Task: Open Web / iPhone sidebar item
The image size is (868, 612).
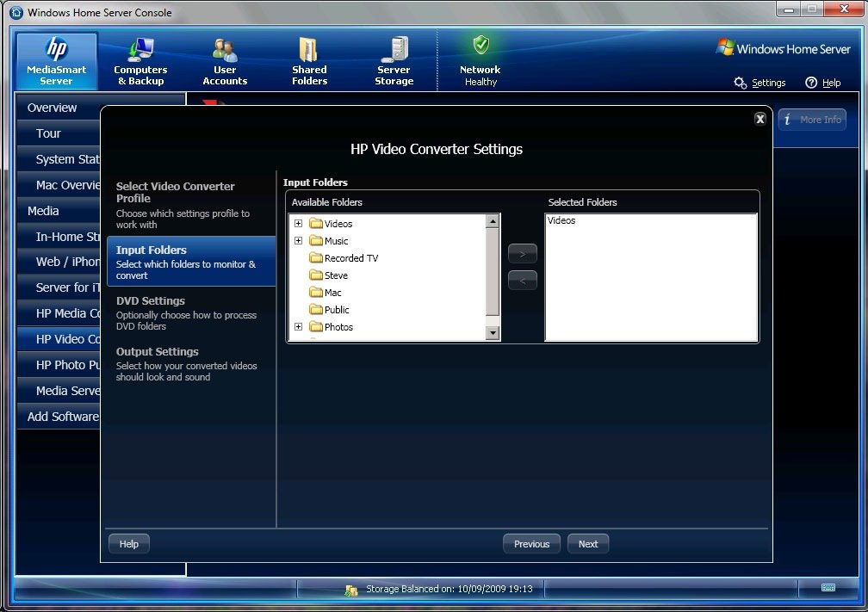Action: coord(59,262)
